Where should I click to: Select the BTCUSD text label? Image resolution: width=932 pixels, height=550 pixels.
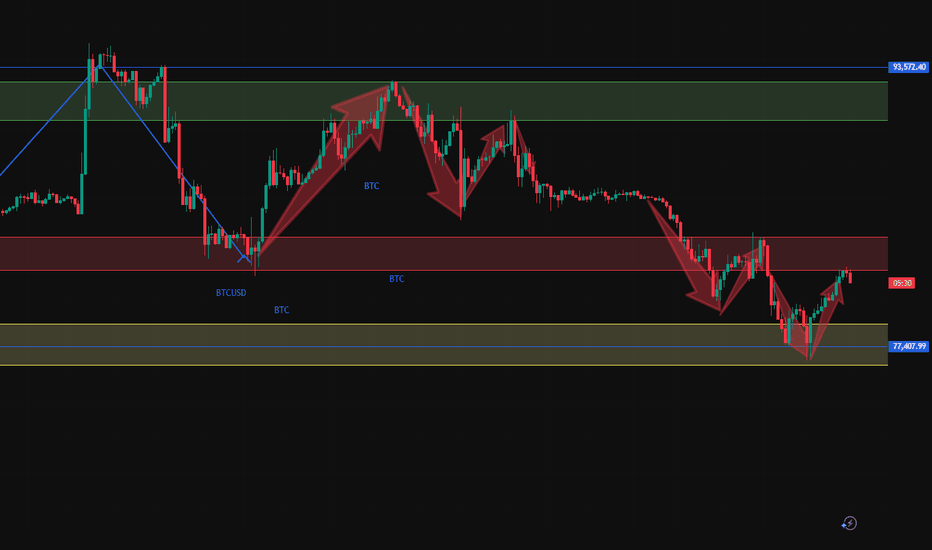(x=231, y=293)
